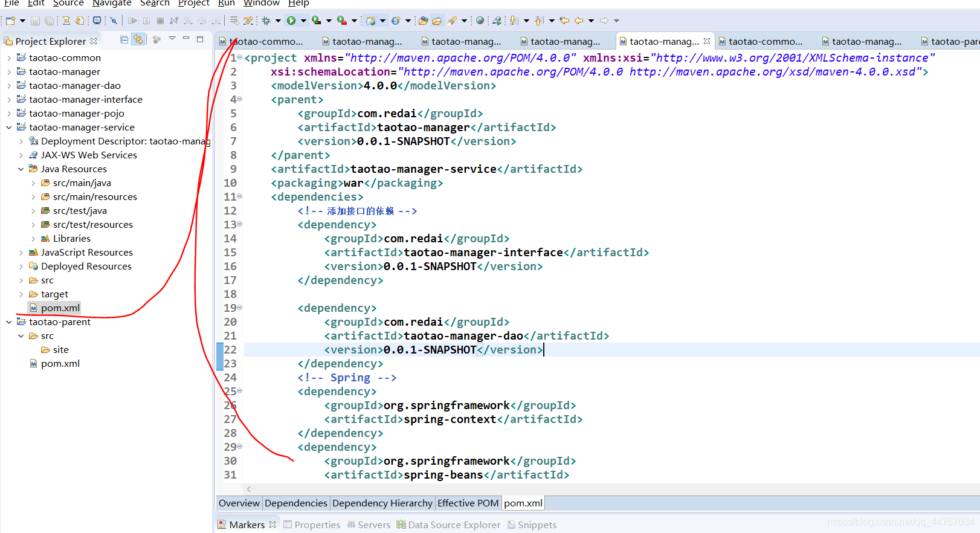Click the Next Annotation icon
This screenshot has height=533, width=980.
click(514, 21)
